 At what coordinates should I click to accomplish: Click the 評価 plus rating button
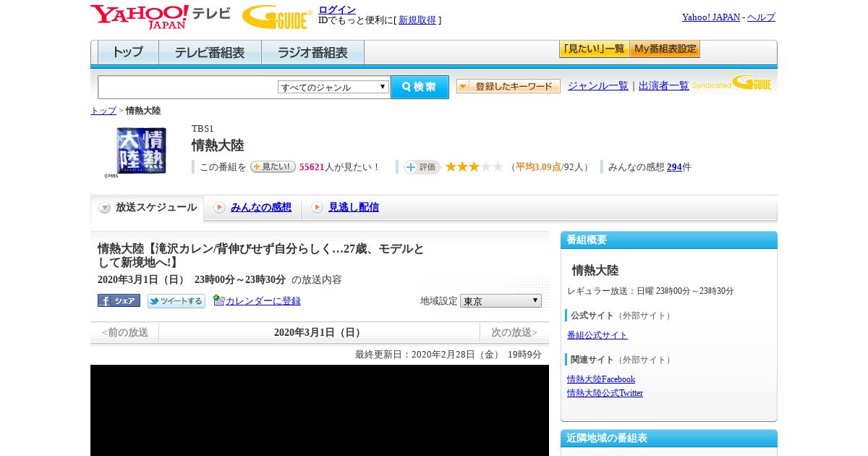(422, 167)
